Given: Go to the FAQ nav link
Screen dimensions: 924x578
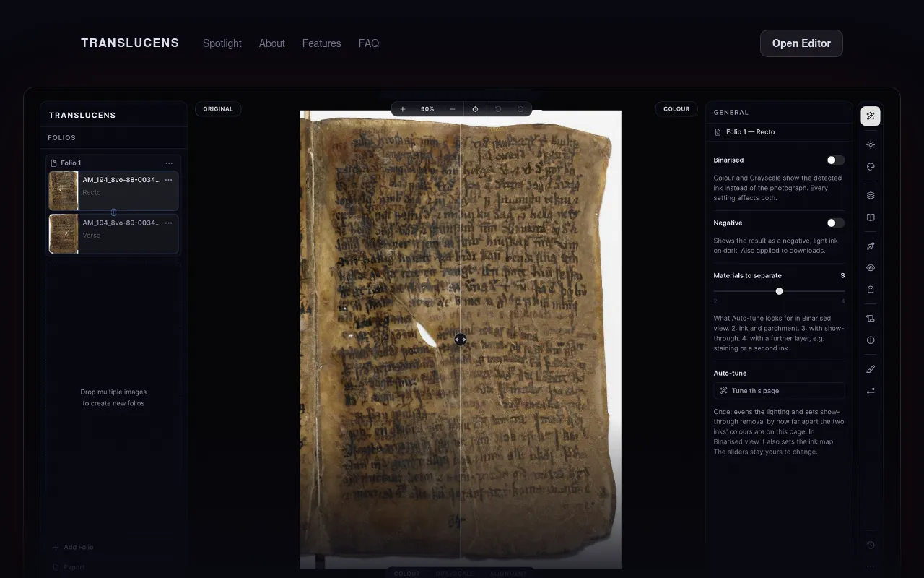Looking at the screenshot, I should 369,43.
